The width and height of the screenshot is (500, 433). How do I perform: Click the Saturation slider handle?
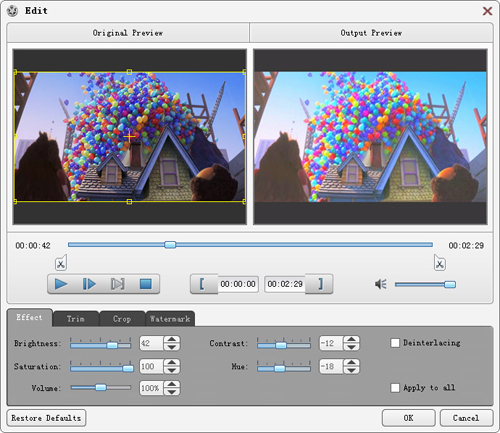click(128, 368)
